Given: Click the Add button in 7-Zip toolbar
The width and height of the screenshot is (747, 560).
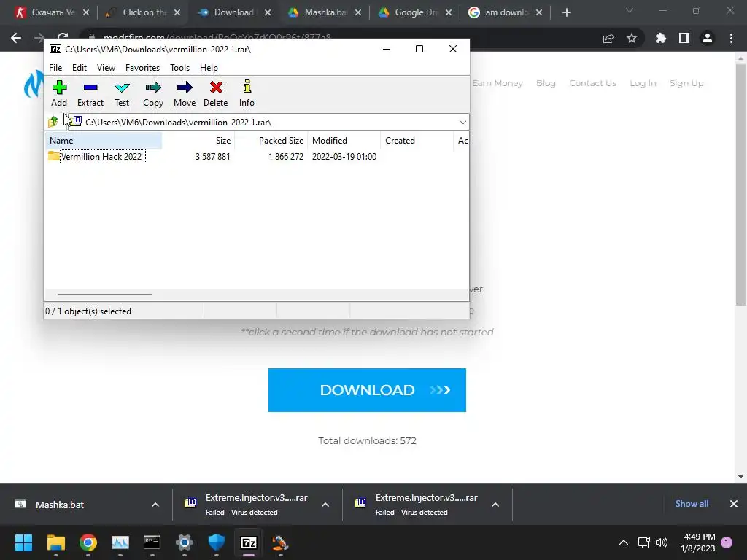Looking at the screenshot, I should 59,93.
